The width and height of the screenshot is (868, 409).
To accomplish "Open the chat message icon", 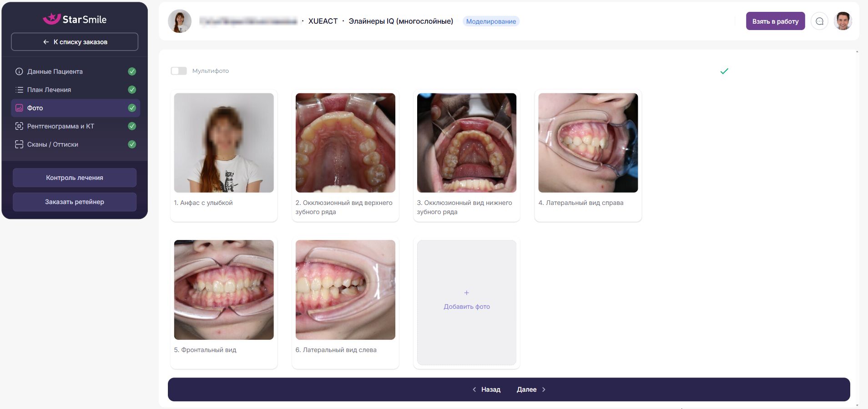I will click(819, 21).
